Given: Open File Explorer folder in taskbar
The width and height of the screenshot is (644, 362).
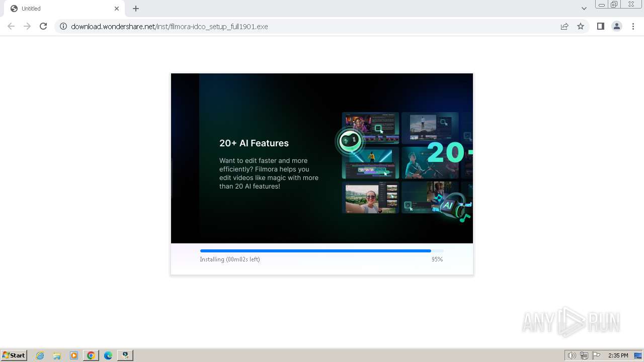Looking at the screenshot, I should (x=57, y=355).
